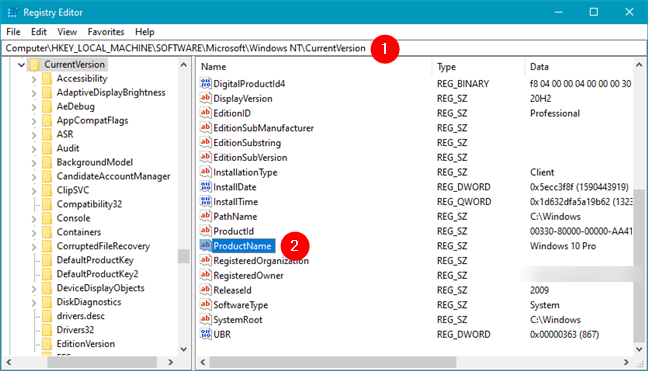
Task: Click the folder icon of ClipSVC key
Action: tap(47, 190)
